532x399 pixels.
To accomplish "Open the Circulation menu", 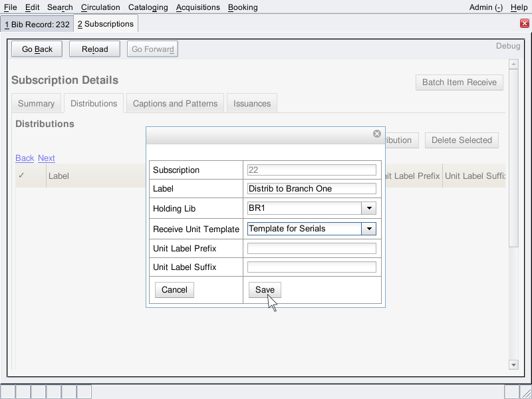I will pyautogui.click(x=100, y=7).
